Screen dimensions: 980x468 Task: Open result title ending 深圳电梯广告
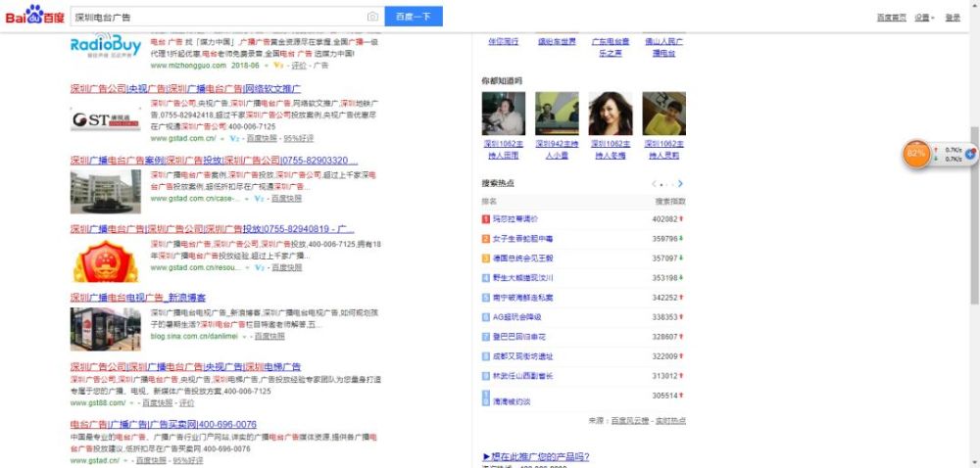(185, 366)
